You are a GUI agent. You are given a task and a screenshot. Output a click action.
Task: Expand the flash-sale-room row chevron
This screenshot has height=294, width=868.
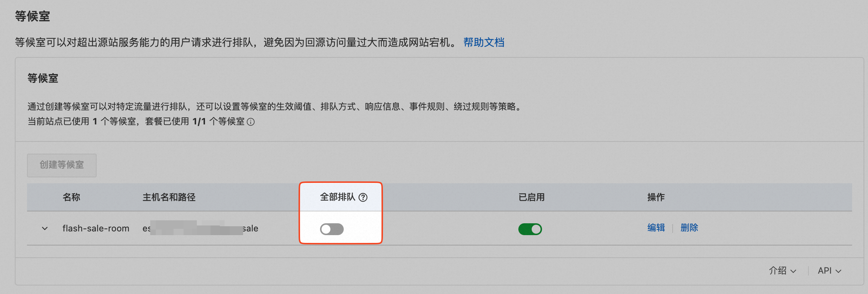pyautogui.click(x=45, y=228)
